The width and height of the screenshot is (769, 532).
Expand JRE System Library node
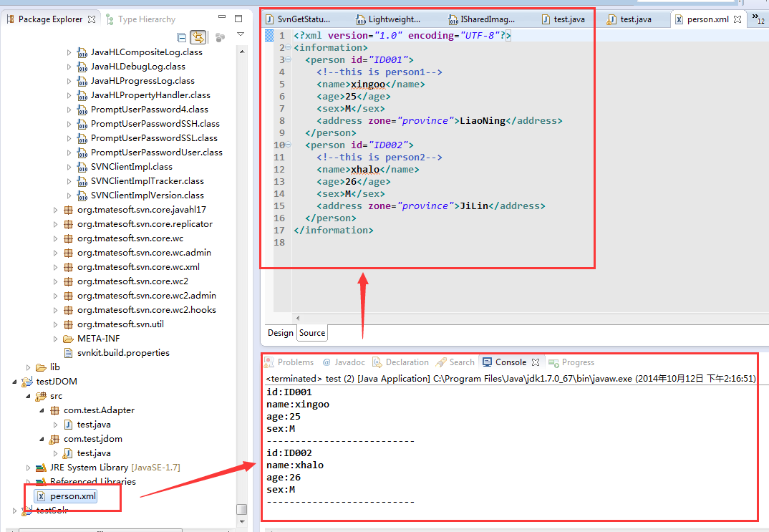click(28, 468)
